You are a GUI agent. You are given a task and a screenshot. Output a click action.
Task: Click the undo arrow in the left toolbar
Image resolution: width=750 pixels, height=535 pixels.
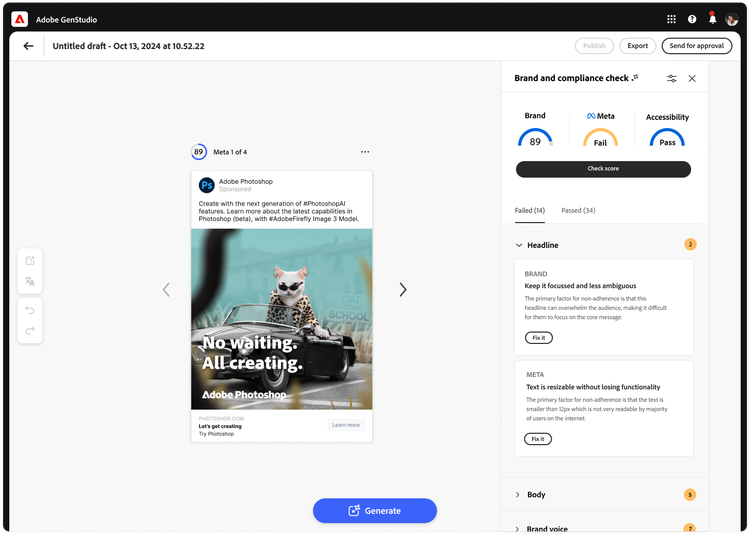(30, 310)
